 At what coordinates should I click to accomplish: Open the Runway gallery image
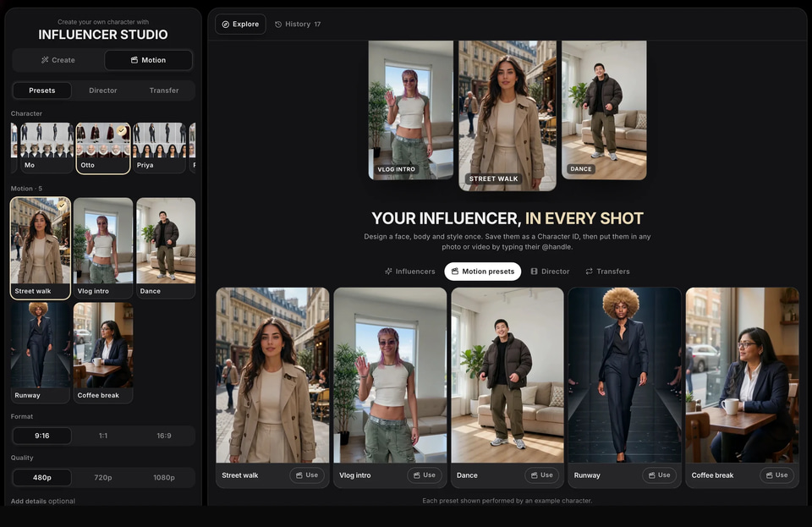(x=624, y=376)
